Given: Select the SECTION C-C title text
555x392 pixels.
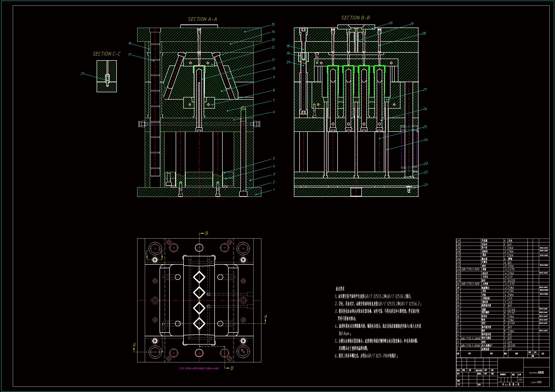Looking at the screenshot, I should (x=106, y=54).
